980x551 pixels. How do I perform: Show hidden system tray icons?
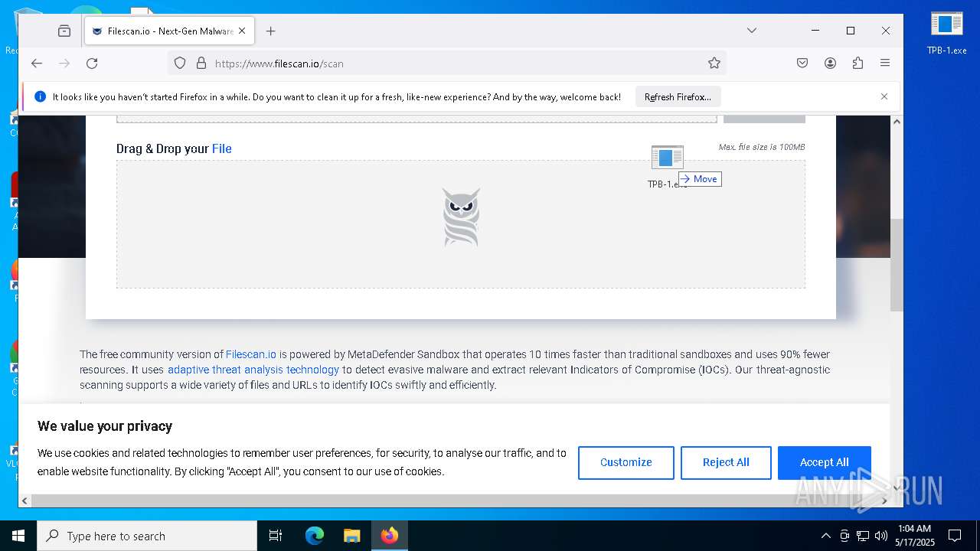[x=825, y=536]
